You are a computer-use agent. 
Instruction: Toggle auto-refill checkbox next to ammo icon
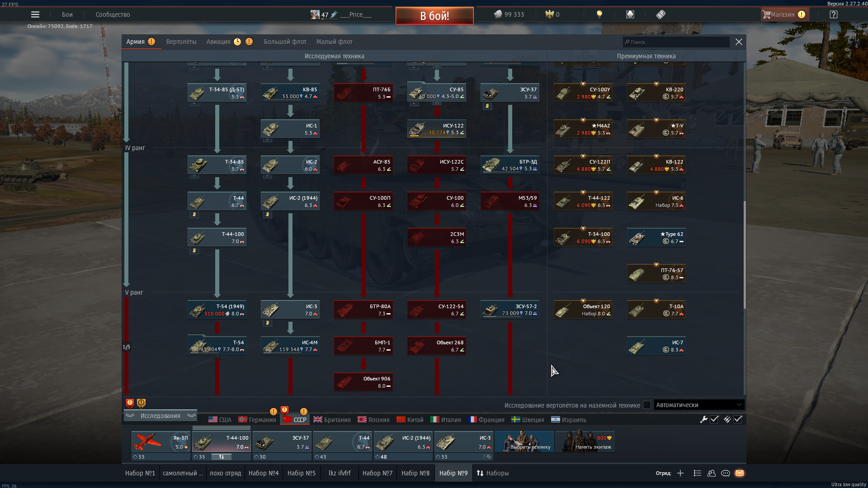tap(738, 419)
